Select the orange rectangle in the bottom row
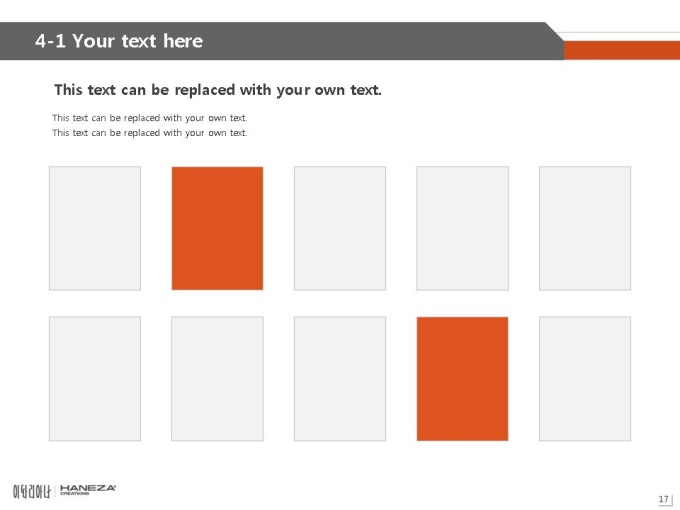This screenshot has width=680, height=510. click(462, 379)
